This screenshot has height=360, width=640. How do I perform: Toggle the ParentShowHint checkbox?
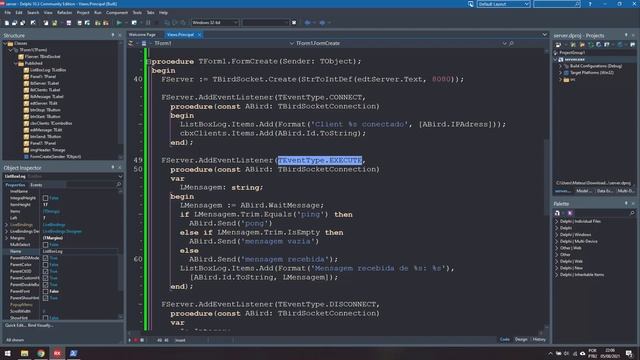click(45, 298)
